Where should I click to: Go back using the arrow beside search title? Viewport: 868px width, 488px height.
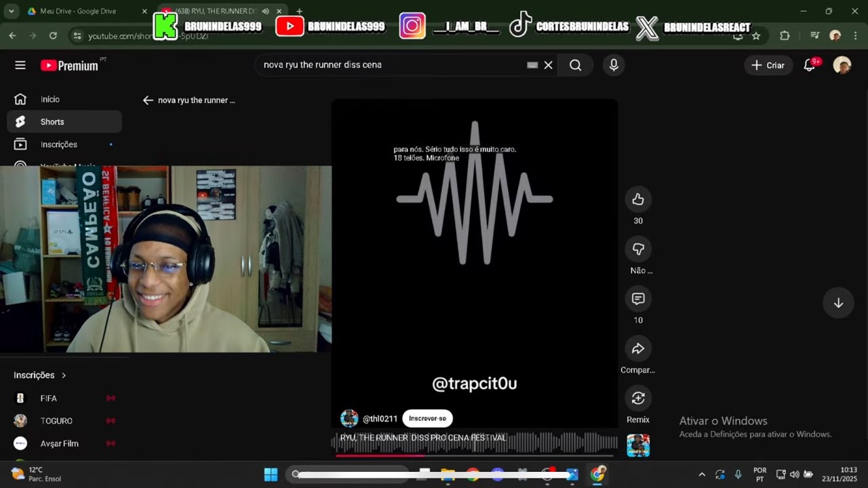148,100
